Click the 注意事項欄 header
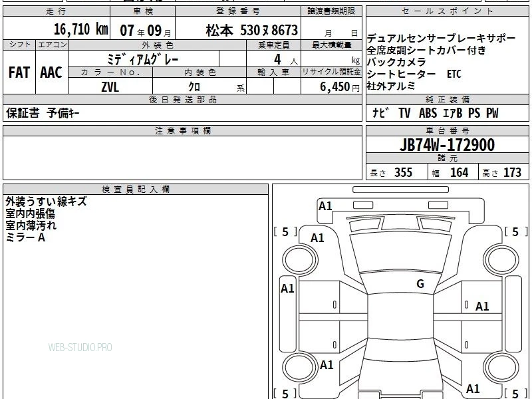The height and width of the screenshot is (399, 532). pyautogui.click(x=182, y=130)
